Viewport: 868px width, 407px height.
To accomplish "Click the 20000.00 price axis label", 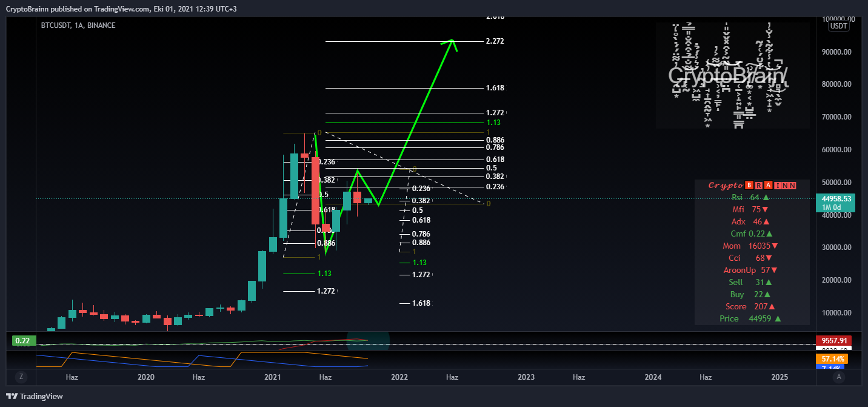I will click(x=837, y=280).
